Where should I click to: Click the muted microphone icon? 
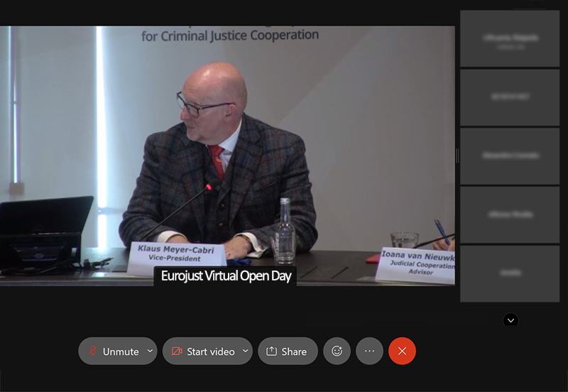(93, 351)
